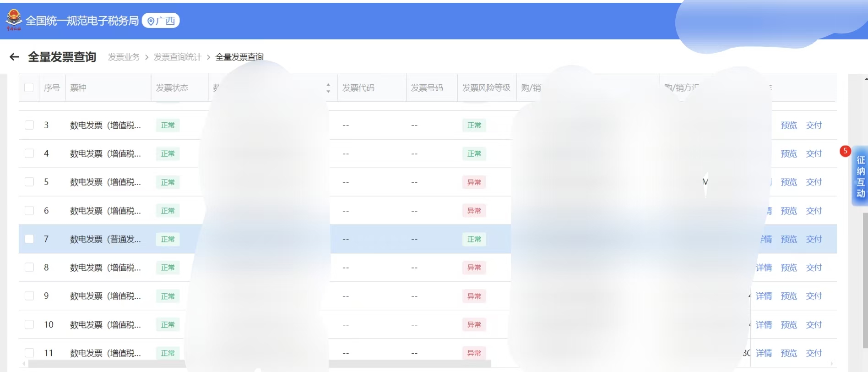Click 交付 for row 9
This screenshot has height=372, width=868.
814,296
